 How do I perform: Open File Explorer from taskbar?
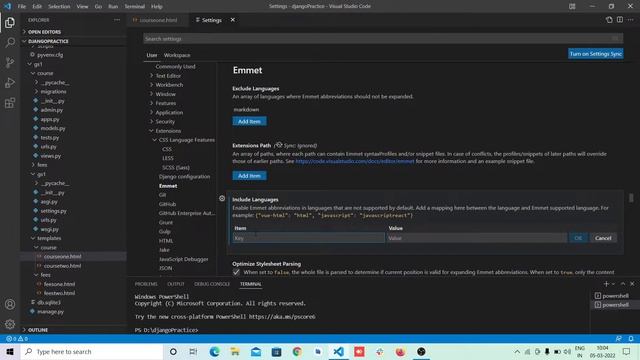tap(235, 352)
